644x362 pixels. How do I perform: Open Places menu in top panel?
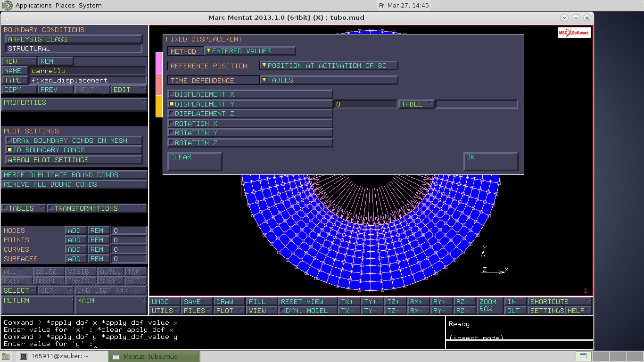click(65, 5)
